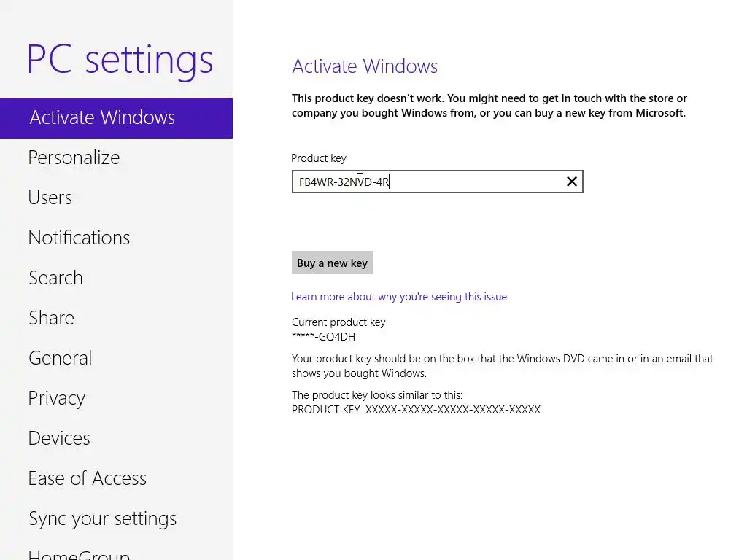Screen dimensions: 747x560
Task: Select Activate Windows in the sidebar
Action: click(x=116, y=118)
